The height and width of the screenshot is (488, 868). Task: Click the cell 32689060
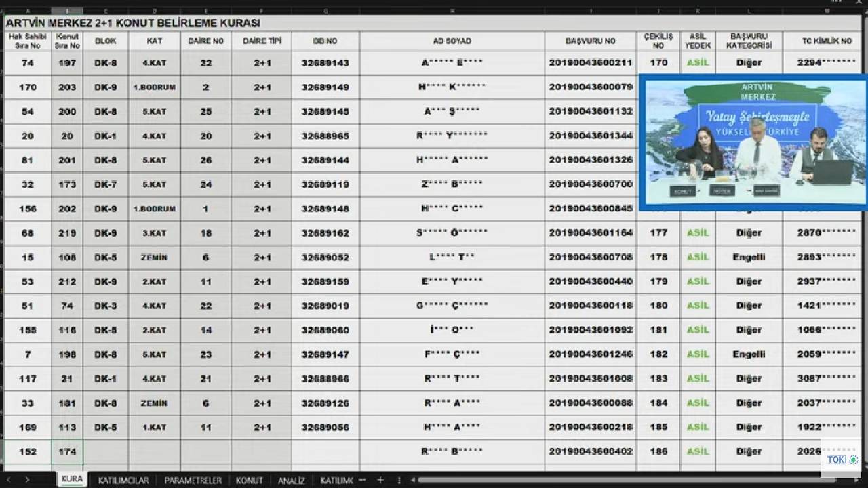point(325,330)
